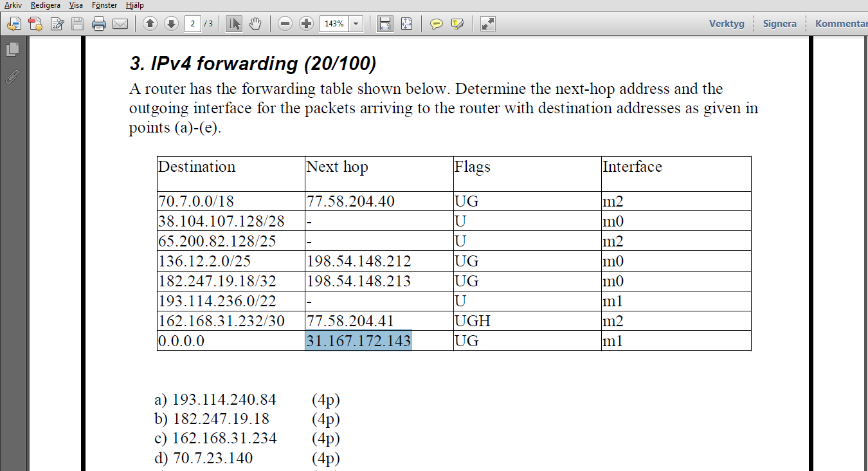This screenshot has width=868, height=471.
Task: Click the zoom out minus button
Action: 285,24
